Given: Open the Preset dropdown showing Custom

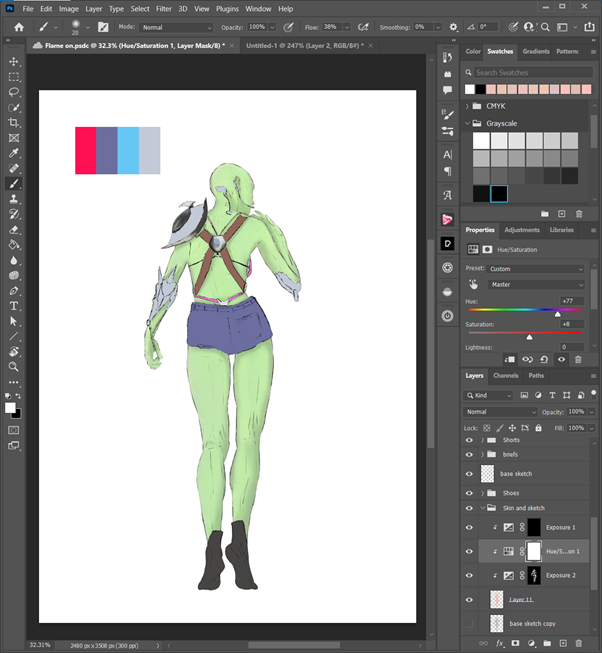Looking at the screenshot, I should click(x=537, y=269).
